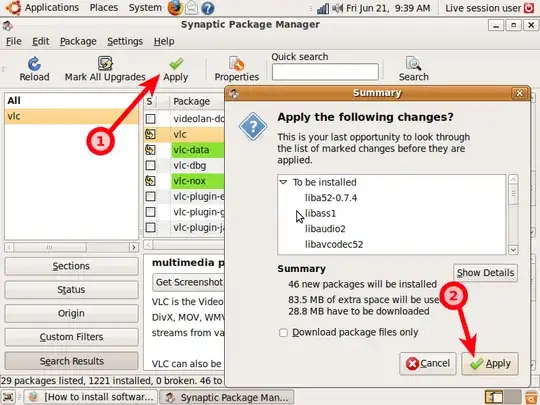This screenshot has width=540, height=405.
Task: Click the right arrow of the left pane scrollbar
Action: click(x=134, y=247)
